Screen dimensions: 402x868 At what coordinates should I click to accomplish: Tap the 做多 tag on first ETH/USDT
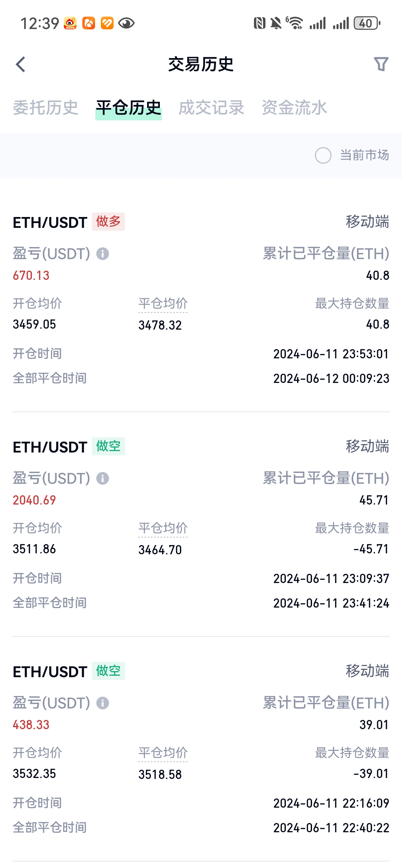coord(108,221)
